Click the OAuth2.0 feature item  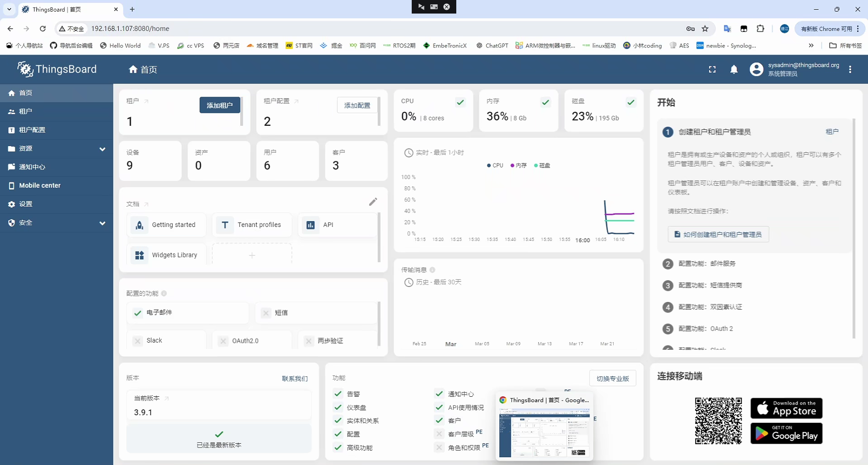tap(252, 341)
